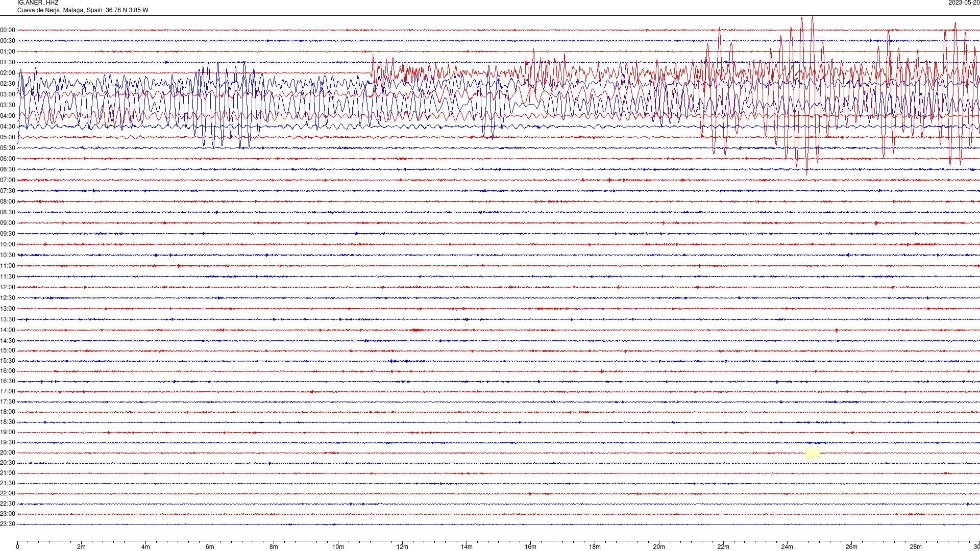
Task: Click the 16:30 time row label
Action: (x=8, y=381)
